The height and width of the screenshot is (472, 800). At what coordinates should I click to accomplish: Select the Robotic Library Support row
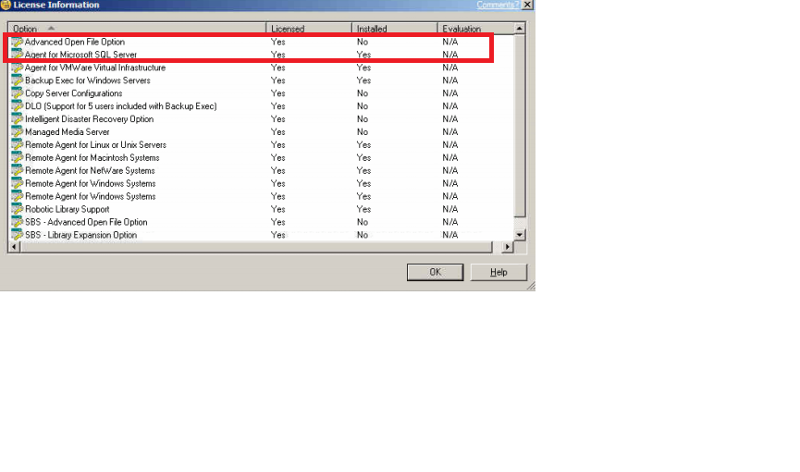point(261,209)
